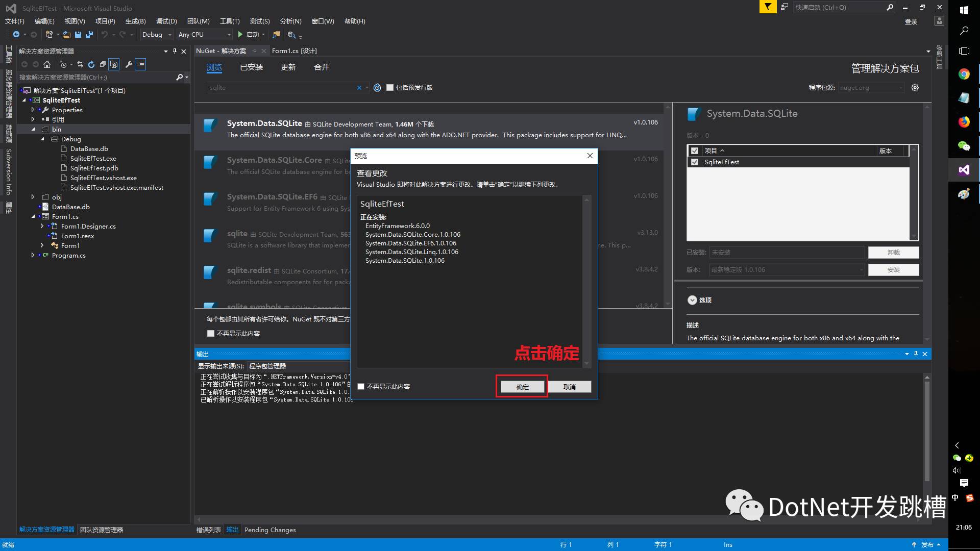The image size is (980, 551).
Task: Toggle 包括预发行版 checkbox
Action: 390,88
